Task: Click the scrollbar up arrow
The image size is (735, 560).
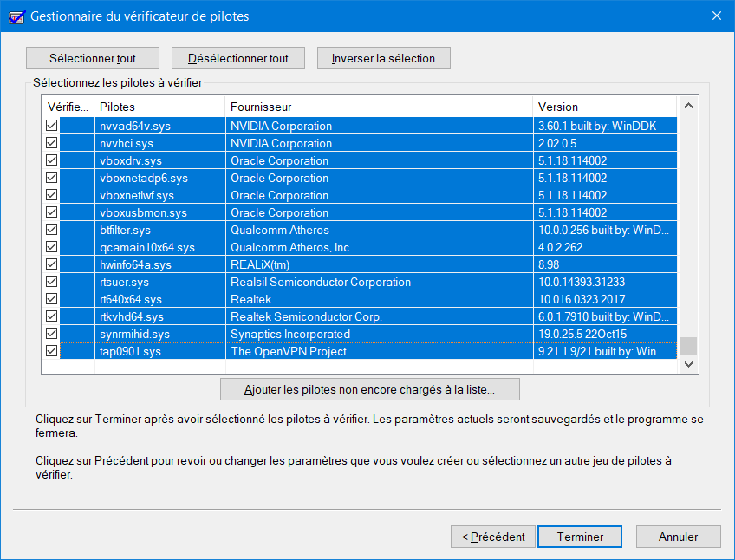Action: 688,106
